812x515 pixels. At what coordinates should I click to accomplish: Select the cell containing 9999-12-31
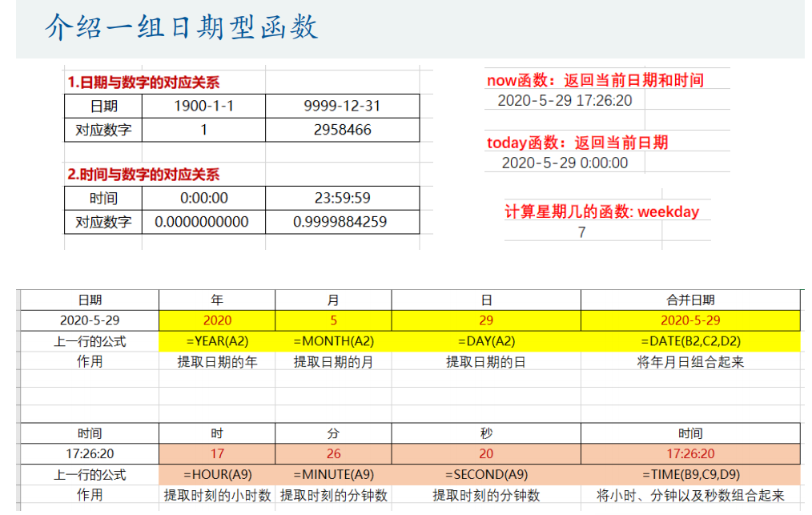[342, 106]
